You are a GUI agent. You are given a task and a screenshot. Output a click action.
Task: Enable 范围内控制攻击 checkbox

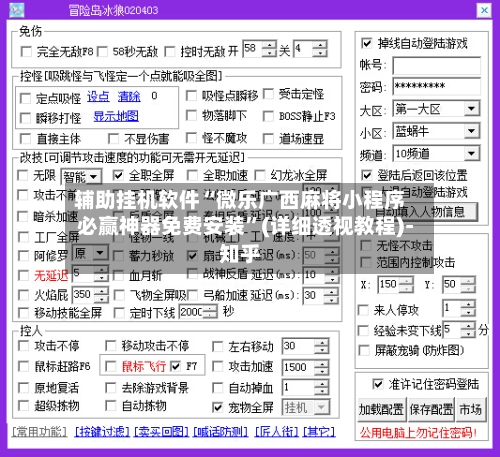click(x=366, y=263)
